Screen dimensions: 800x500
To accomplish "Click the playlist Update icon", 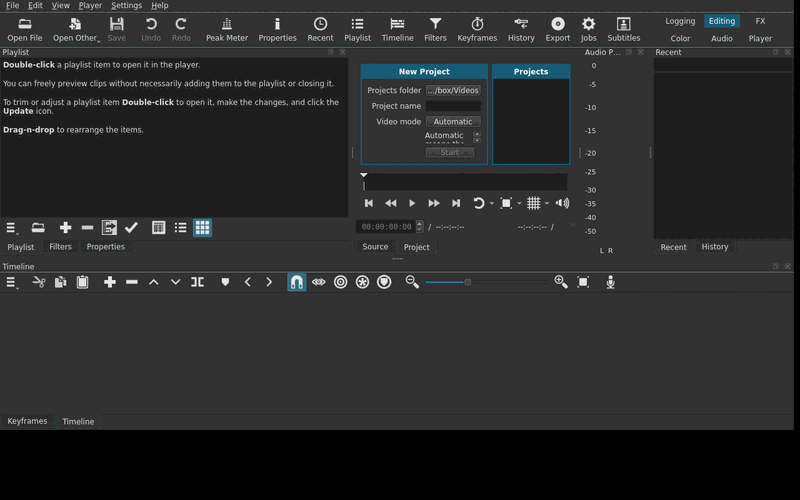I will click(109, 228).
